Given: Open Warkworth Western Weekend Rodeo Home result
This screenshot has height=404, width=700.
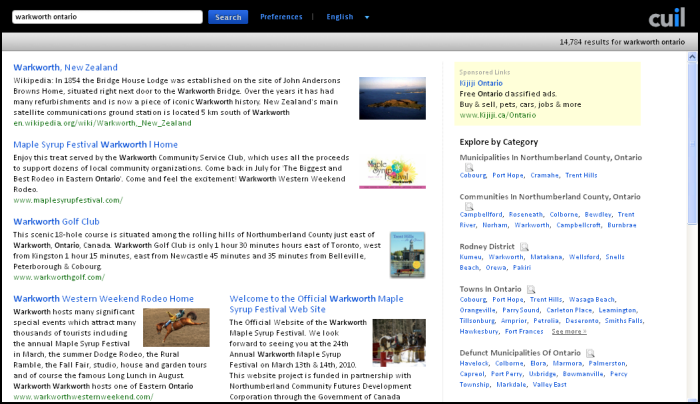Looking at the screenshot, I should coord(104,299).
